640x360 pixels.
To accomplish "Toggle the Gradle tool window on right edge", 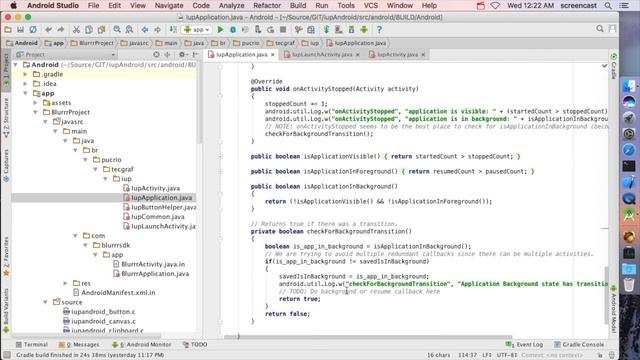I will (x=613, y=66).
